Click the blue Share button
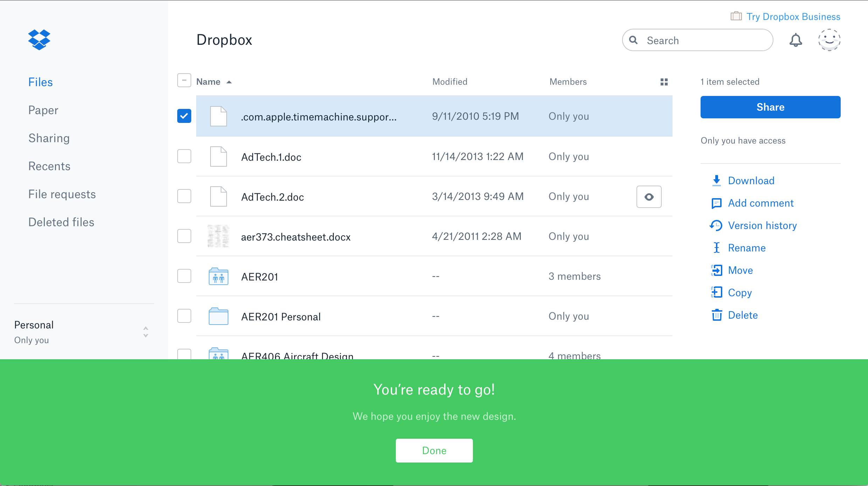The image size is (868, 486). (770, 107)
